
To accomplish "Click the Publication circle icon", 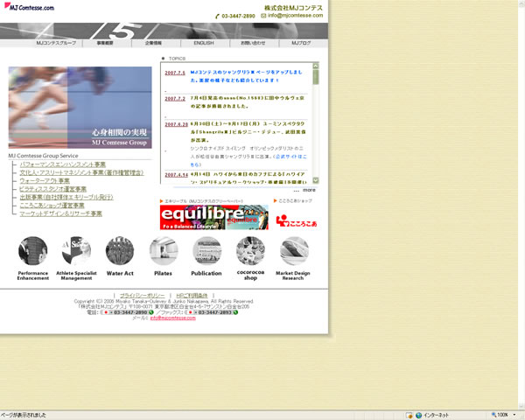I will [x=206, y=251].
